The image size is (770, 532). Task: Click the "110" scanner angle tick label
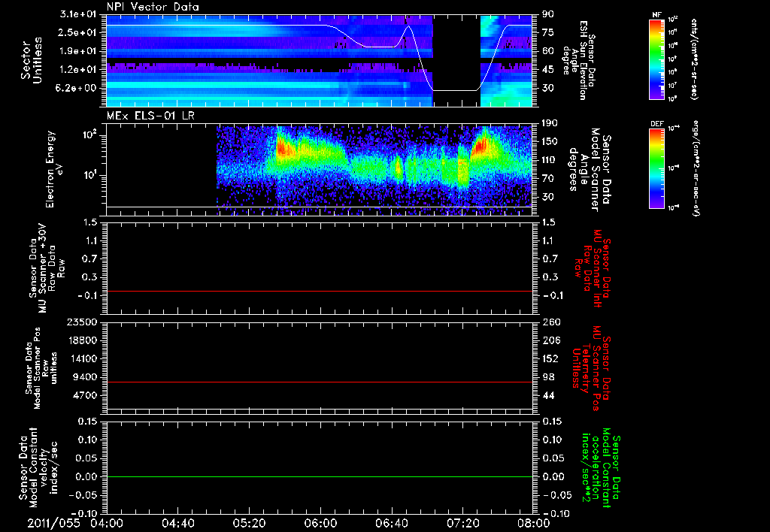(550, 160)
